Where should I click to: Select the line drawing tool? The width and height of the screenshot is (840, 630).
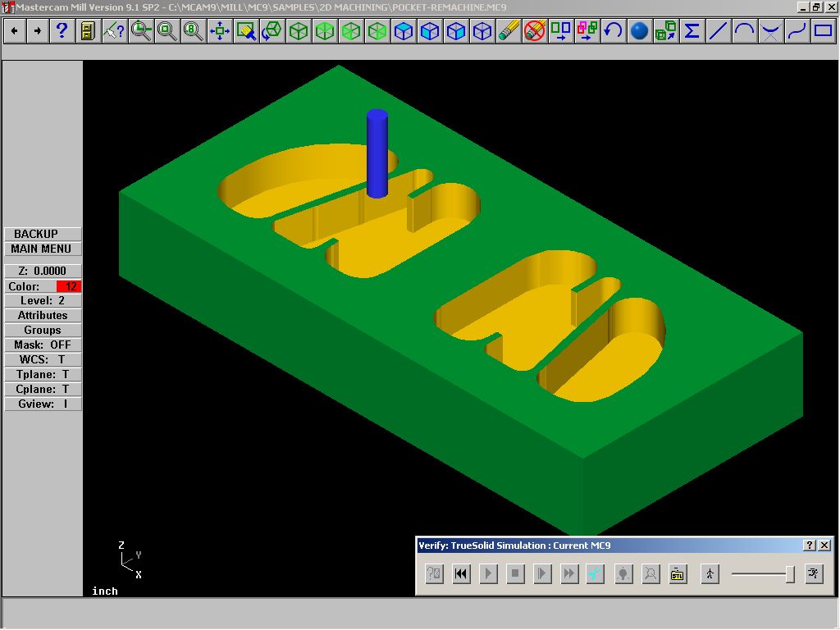coord(719,31)
